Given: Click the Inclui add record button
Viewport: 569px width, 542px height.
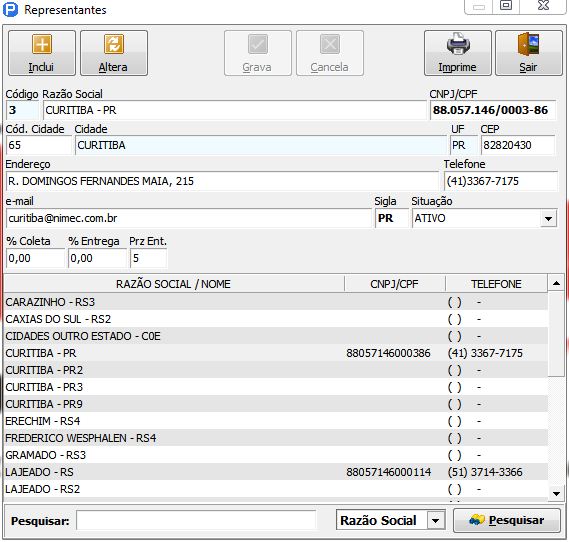Looking at the screenshot, I should click(42, 53).
